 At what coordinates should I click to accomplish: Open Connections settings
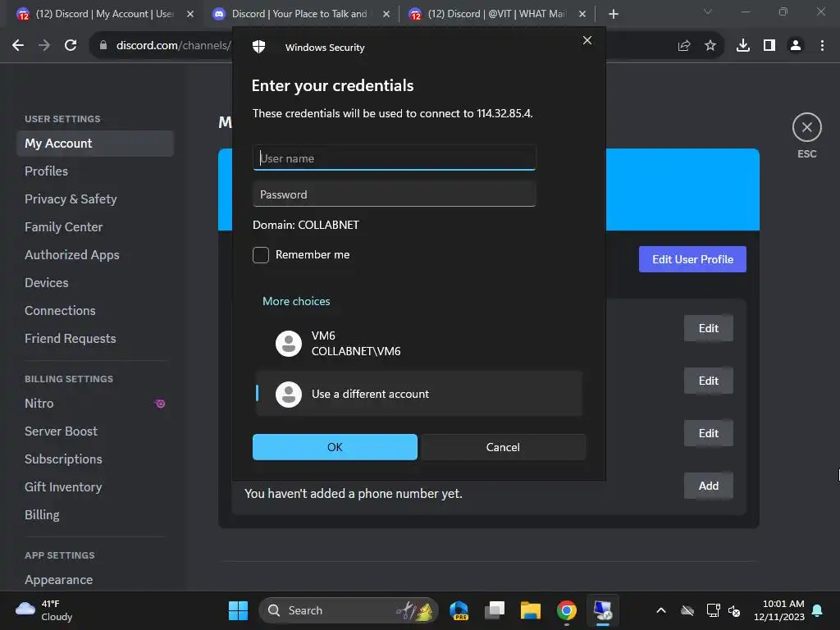coord(95,310)
